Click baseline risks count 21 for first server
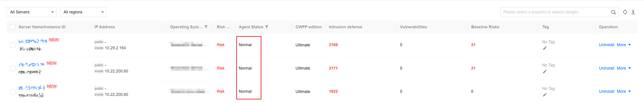644x103 pixels. point(473,45)
